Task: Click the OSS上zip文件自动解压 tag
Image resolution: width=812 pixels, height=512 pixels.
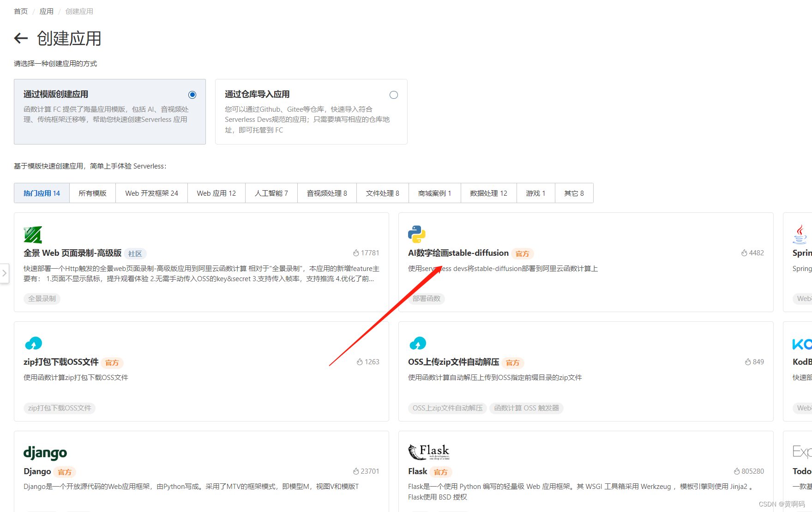Action: (448, 408)
